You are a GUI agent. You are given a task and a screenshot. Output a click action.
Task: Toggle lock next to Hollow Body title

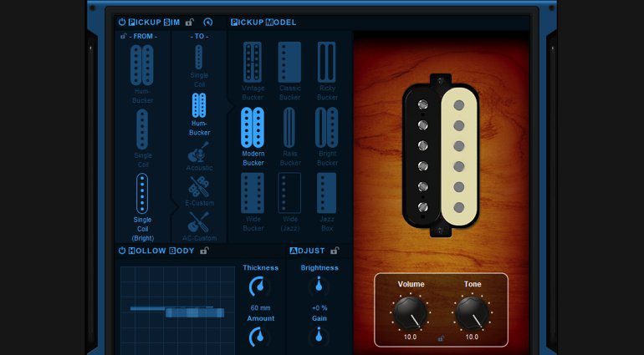tap(205, 251)
